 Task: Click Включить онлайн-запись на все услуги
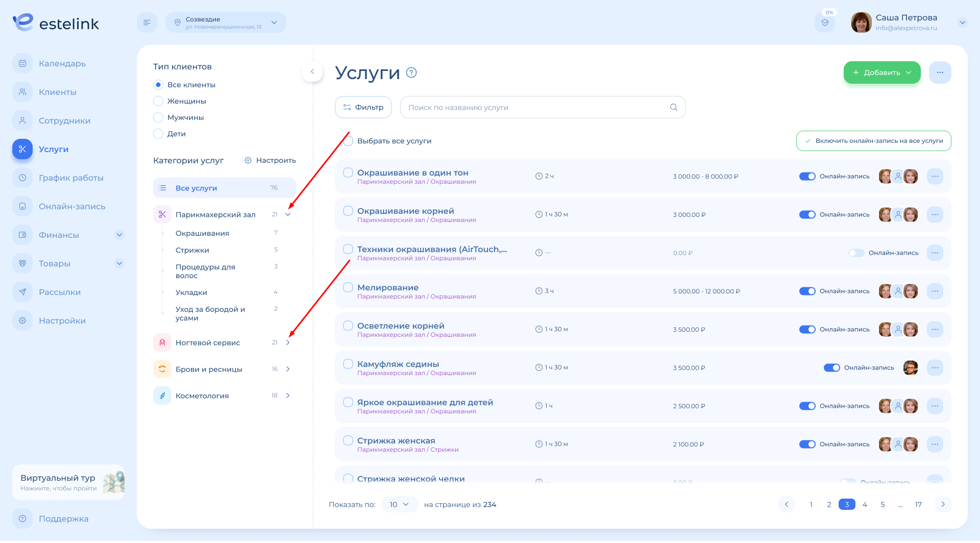pos(873,141)
